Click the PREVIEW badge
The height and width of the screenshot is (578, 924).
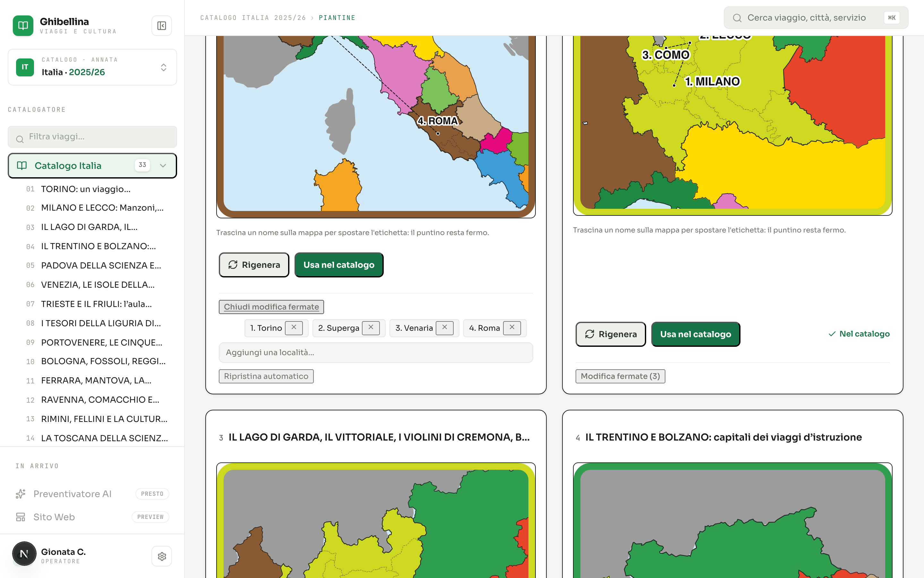(150, 517)
